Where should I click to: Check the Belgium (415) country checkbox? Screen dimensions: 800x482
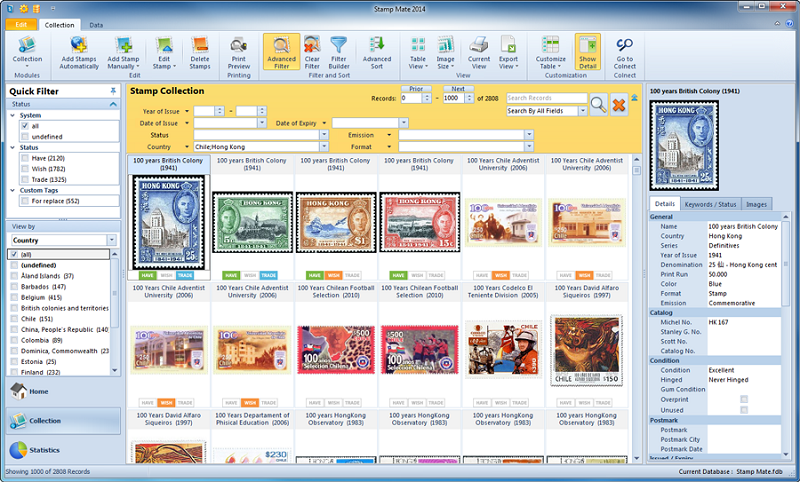click(14, 297)
